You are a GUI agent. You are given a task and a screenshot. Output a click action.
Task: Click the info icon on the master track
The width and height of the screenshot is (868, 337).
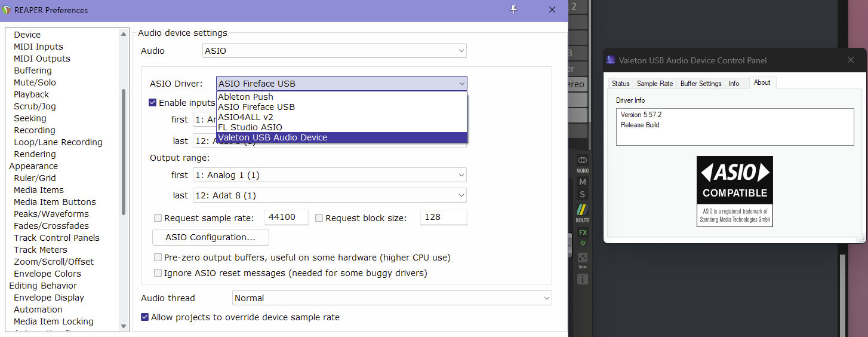click(x=583, y=279)
